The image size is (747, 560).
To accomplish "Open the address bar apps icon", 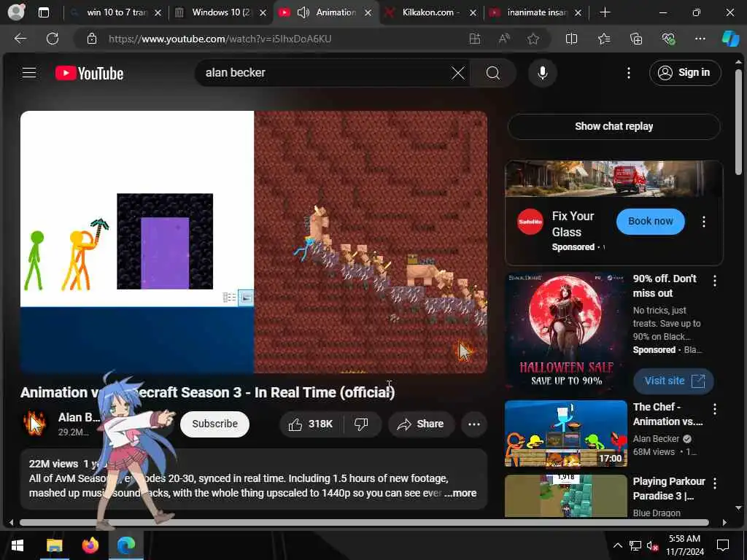I will pos(474,39).
